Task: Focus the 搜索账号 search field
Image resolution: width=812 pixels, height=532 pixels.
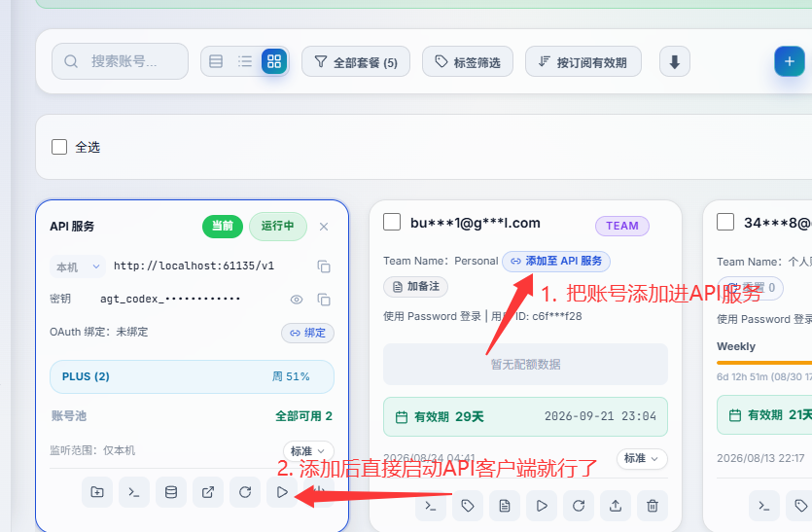Action: pyautogui.click(x=121, y=61)
